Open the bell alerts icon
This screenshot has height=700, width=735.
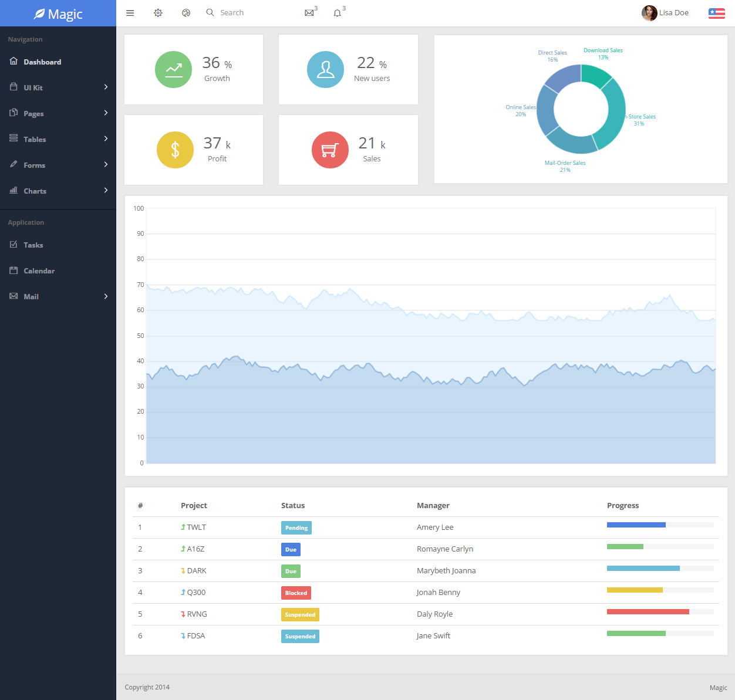338,13
